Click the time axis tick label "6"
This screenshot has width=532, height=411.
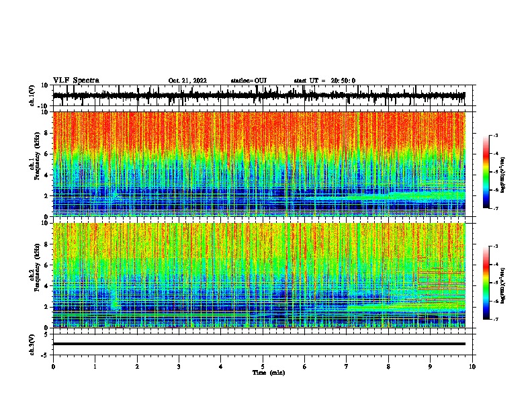(x=305, y=367)
